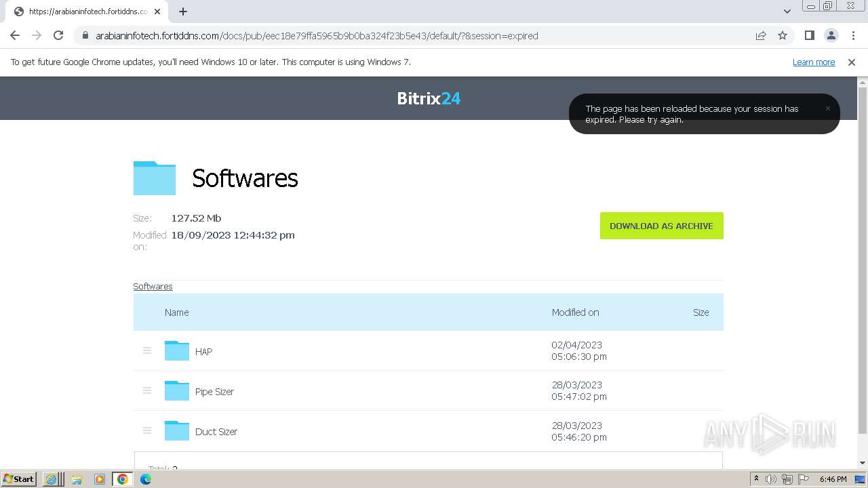The width and height of the screenshot is (868, 488).
Task: Open the HAP folder name link
Action: (x=203, y=352)
